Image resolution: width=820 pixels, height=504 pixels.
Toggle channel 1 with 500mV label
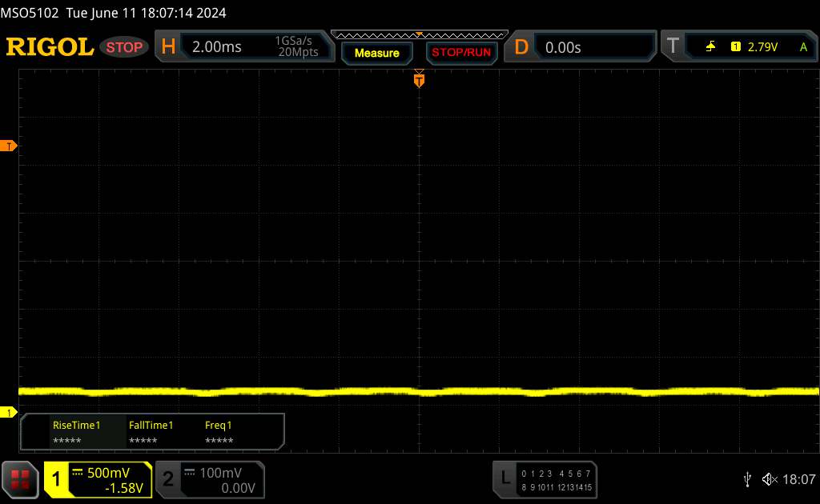click(x=98, y=479)
